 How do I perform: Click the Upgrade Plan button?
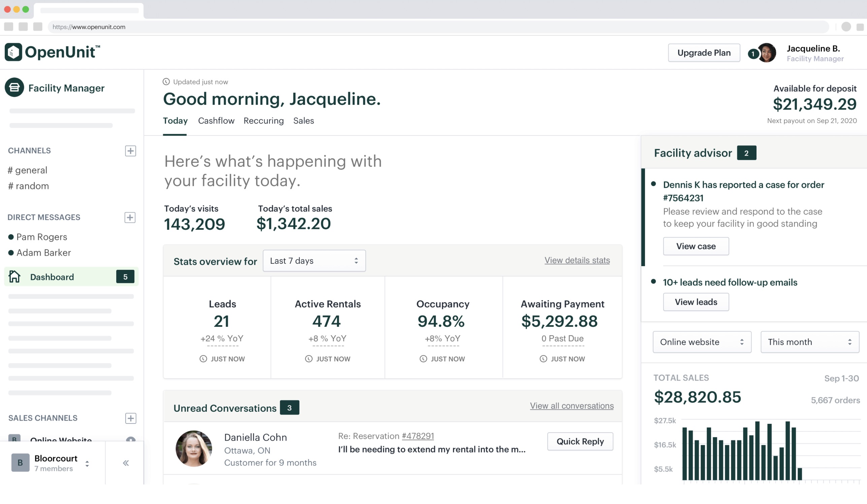click(704, 53)
